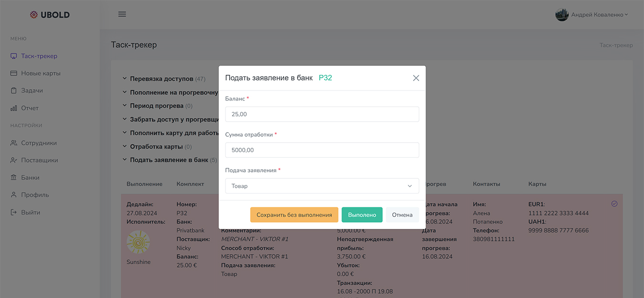Open Поставщики in the sidebar
This screenshot has width=644, height=298.
coord(39,160)
